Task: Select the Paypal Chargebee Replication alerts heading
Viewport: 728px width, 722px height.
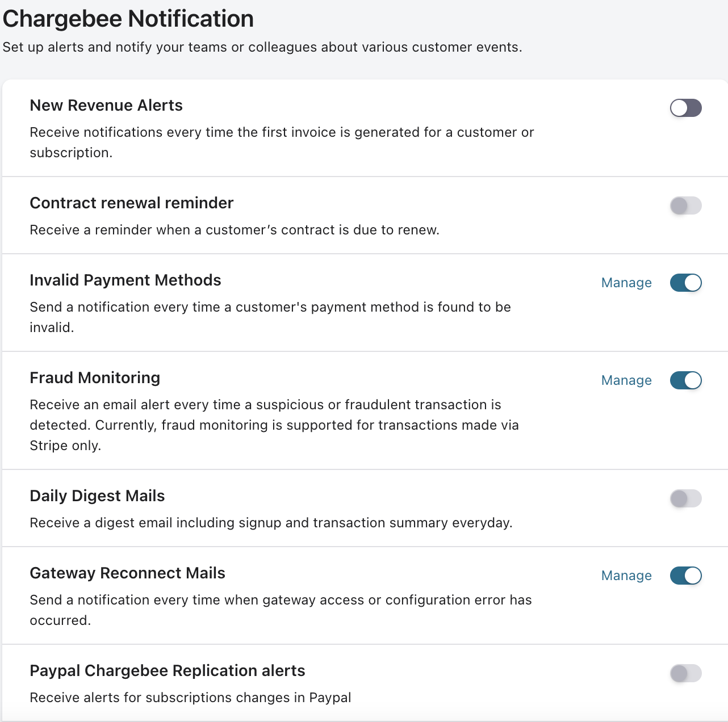Action: pyautogui.click(x=168, y=671)
